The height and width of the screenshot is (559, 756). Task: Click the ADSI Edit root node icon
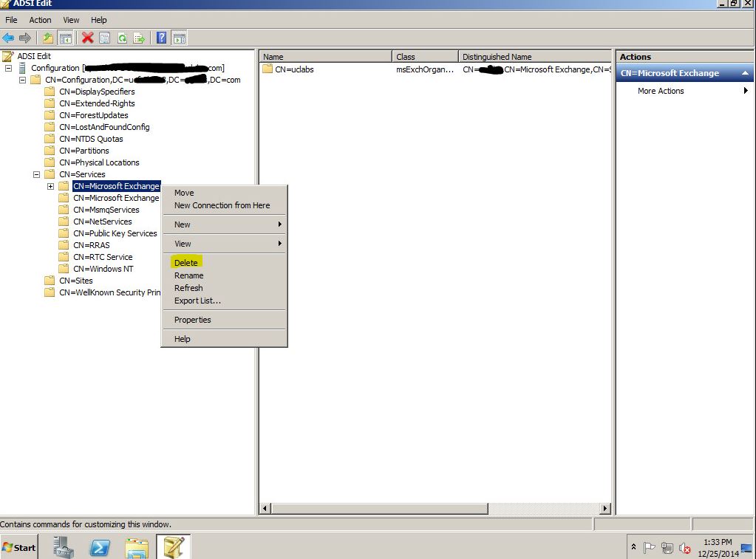coord(8,56)
